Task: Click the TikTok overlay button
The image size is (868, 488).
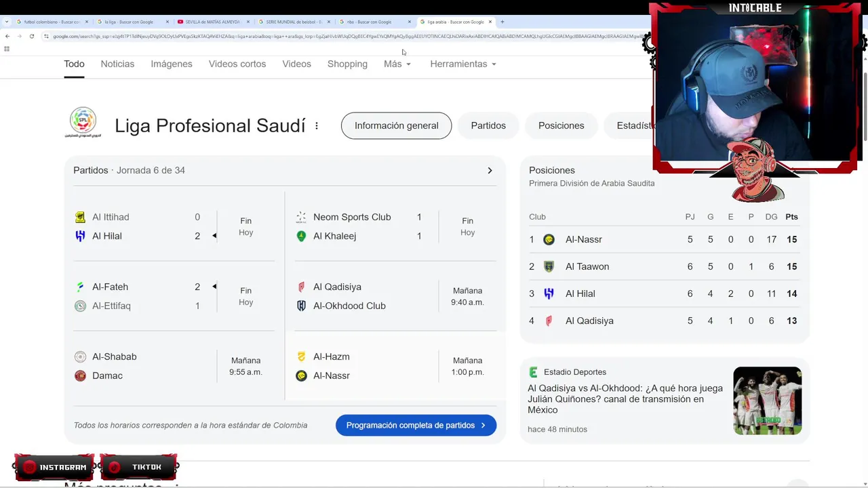Action: (x=139, y=467)
